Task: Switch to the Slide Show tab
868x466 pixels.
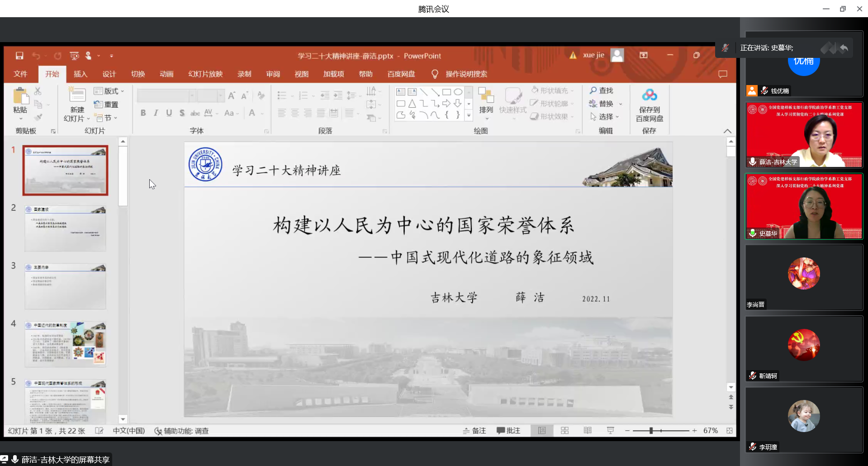Action: coord(205,74)
